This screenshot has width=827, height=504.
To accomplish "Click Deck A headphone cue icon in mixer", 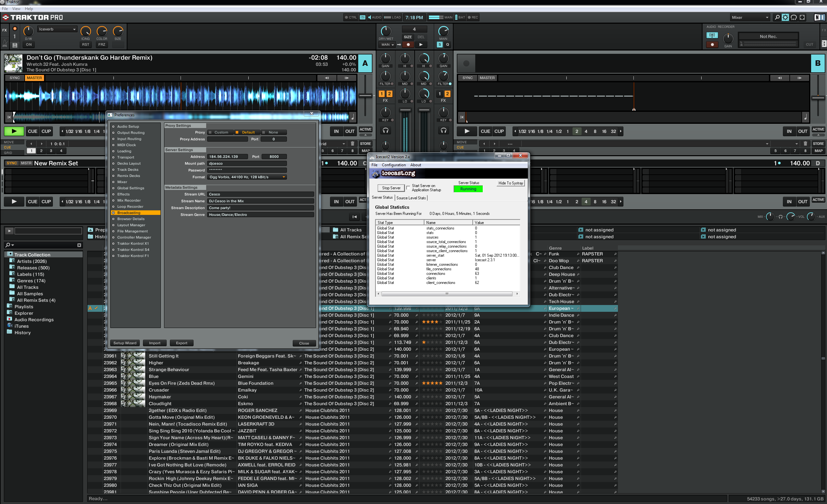I will point(386,131).
